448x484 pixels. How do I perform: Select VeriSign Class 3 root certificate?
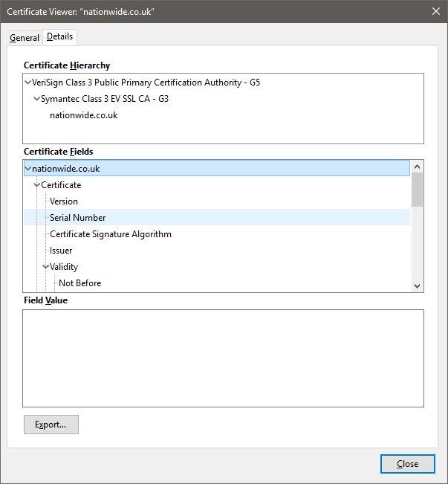tap(146, 83)
